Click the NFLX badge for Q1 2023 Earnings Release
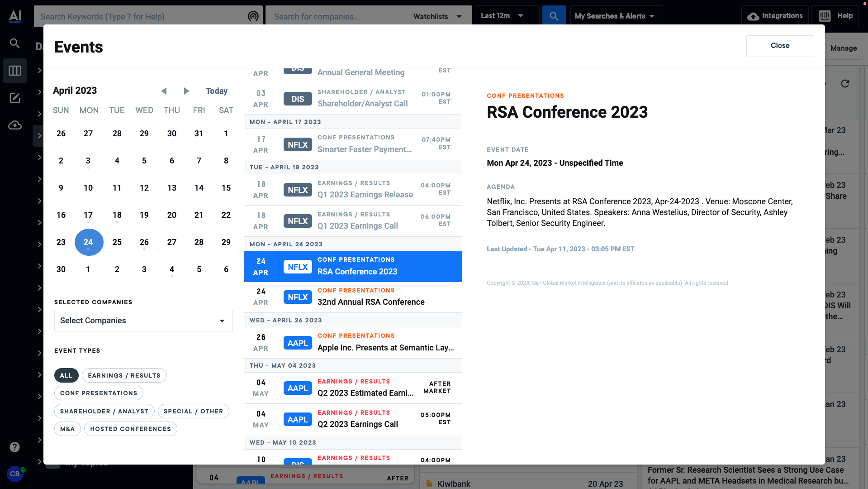This screenshot has width=868, height=489. pos(298,190)
